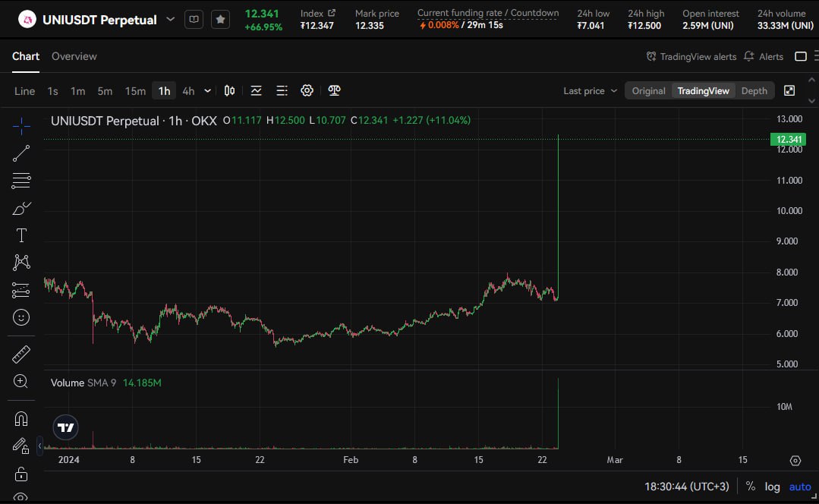Screen dimensions: 819x504
Task: Select the ruler measure tool
Action: (21, 354)
